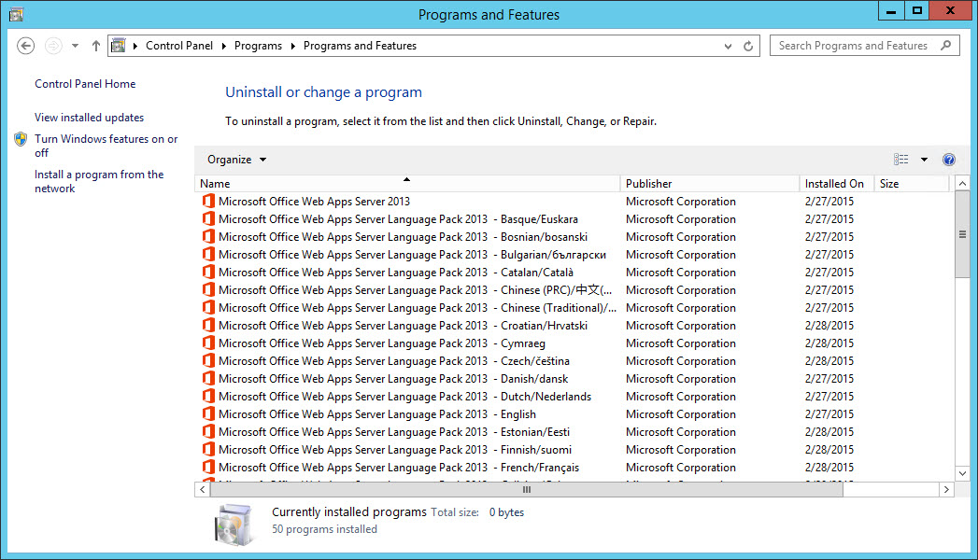This screenshot has width=978, height=560.
Task: Click Office icon of the Cymraeg row
Action: [x=208, y=343]
